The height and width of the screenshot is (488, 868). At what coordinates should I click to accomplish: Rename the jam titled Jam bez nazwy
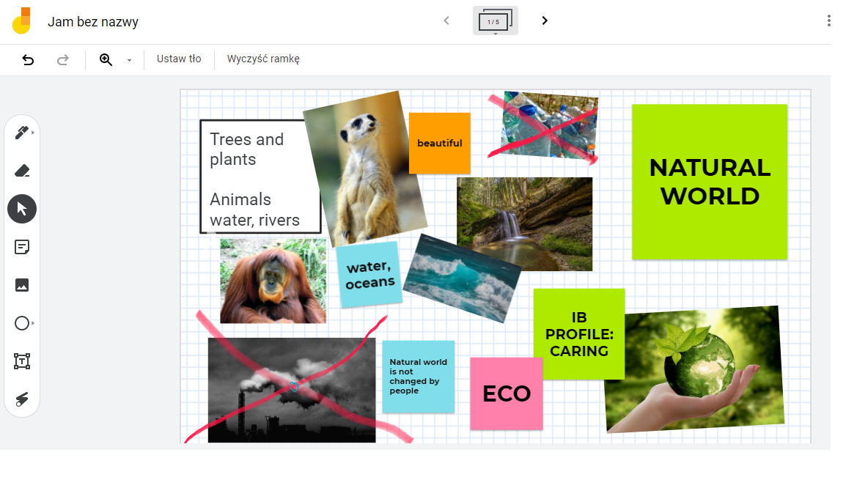(x=93, y=22)
